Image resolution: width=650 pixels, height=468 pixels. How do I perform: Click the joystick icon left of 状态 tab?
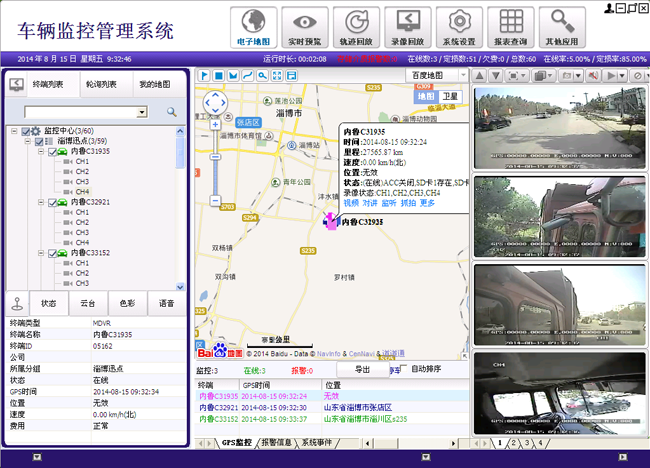coord(17,303)
